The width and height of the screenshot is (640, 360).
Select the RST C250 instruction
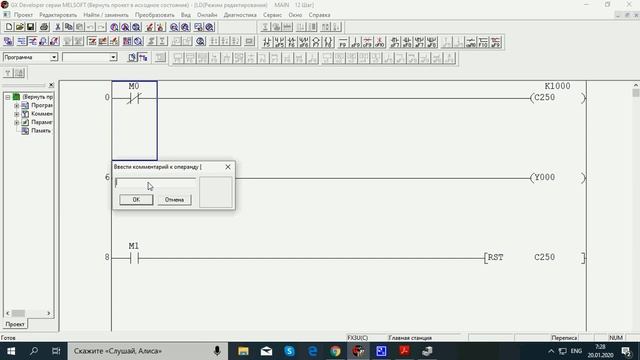pos(535,258)
